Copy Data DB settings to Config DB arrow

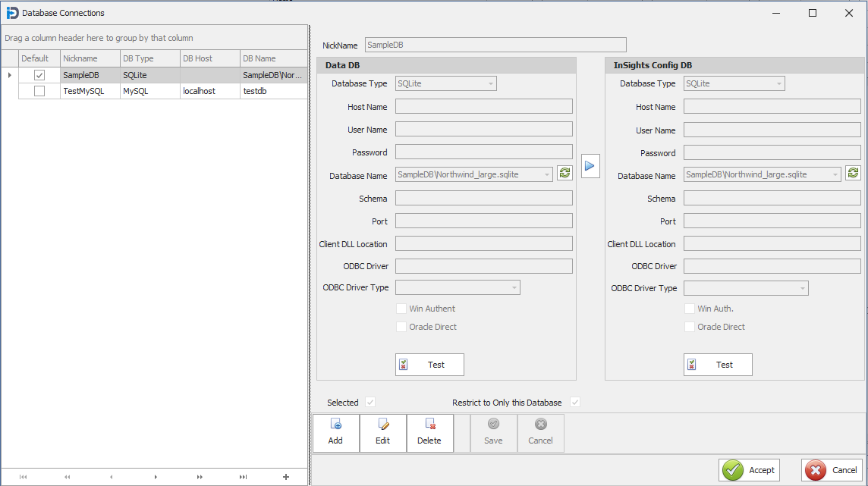(590, 165)
